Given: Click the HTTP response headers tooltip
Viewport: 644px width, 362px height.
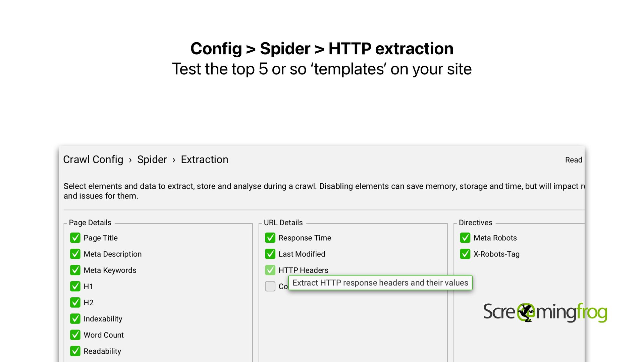Looking at the screenshot, I should pos(380,283).
